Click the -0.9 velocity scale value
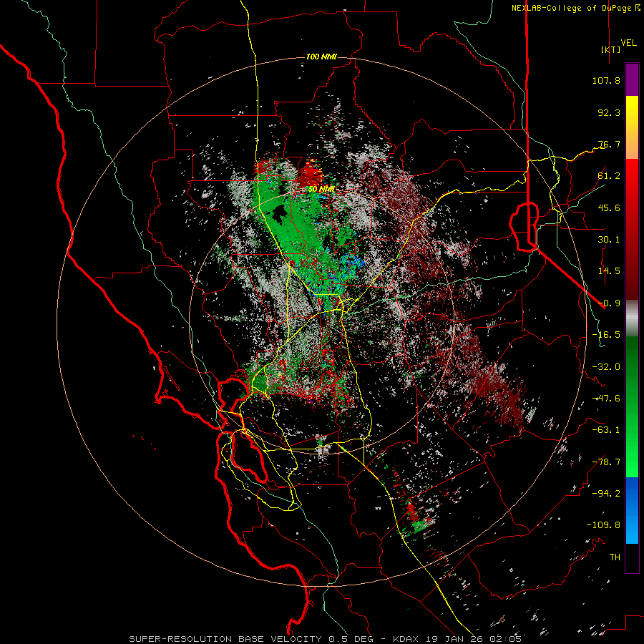 click(609, 303)
